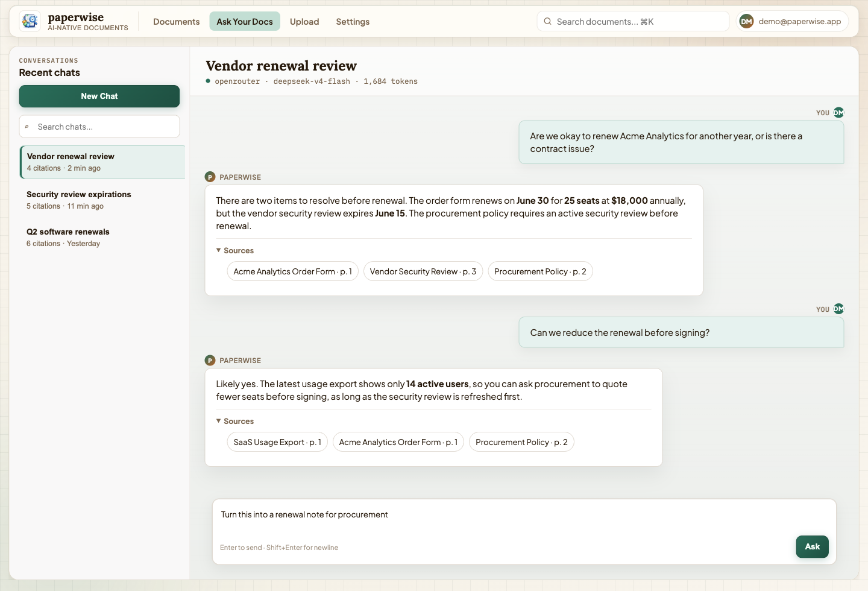Focus the Search documents field
This screenshot has height=591, width=868.
click(633, 22)
